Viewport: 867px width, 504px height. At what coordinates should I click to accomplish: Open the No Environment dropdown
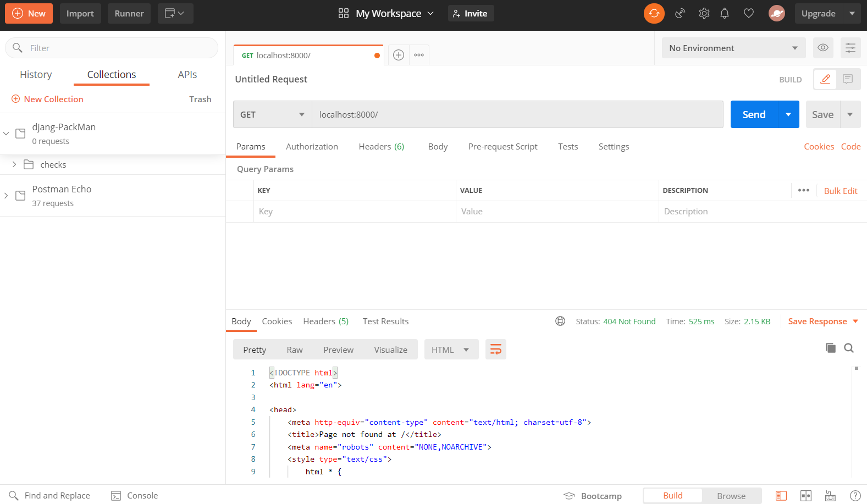click(x=733, y=48)
